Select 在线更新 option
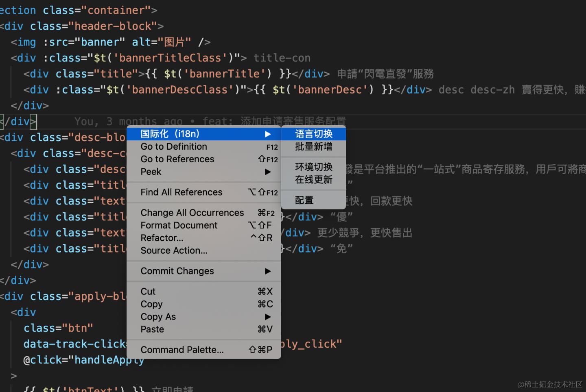The height and width of the screenshot is (392, 586). 313,179
